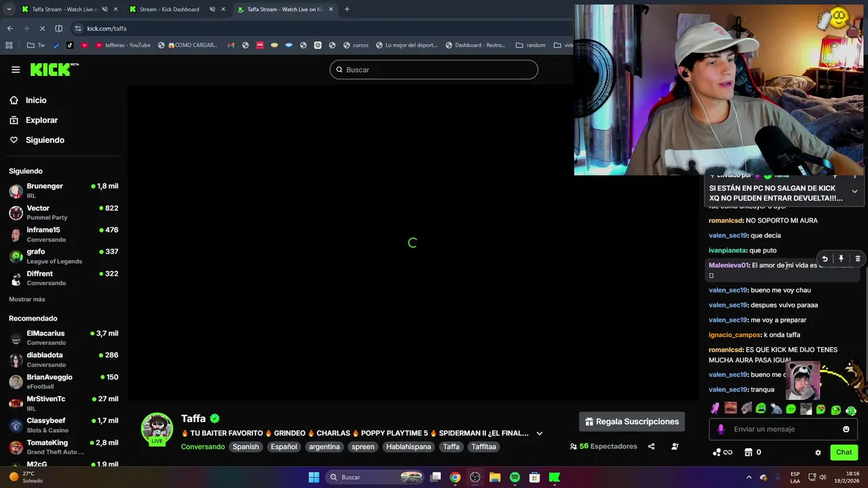
Task: Click Taffa's LIVE avatar
Action: tap(157, 429)
